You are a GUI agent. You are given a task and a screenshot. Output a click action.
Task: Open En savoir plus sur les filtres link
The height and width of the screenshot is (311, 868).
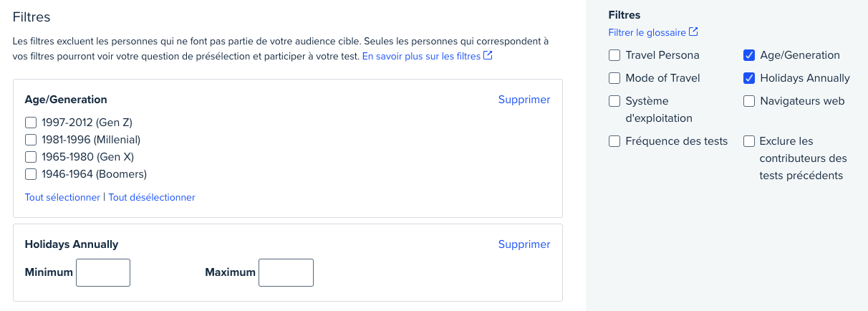(421, 56)
